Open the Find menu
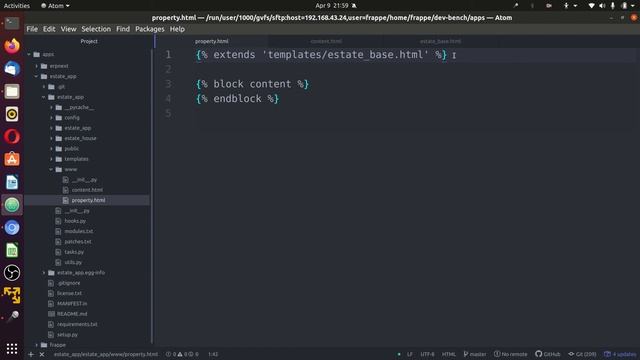 click(122, 29)
